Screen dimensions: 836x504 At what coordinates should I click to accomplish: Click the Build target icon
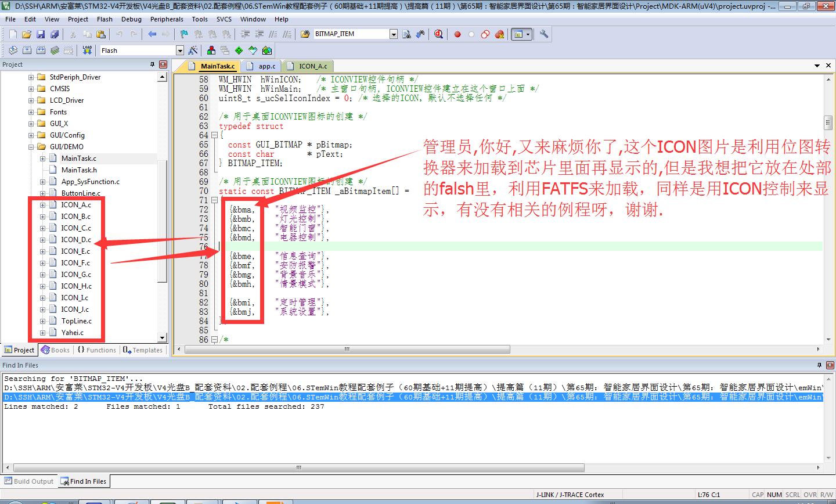pos(27,51)
